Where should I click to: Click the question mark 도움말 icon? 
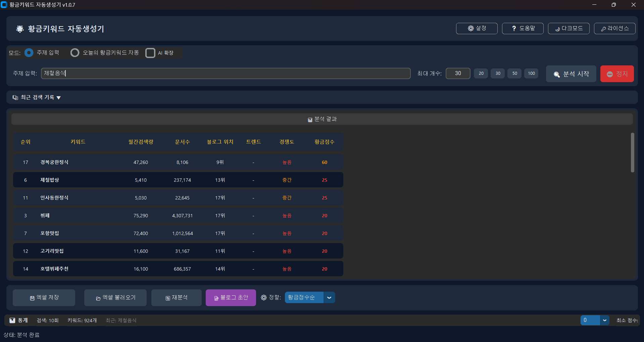coord(514,28)
